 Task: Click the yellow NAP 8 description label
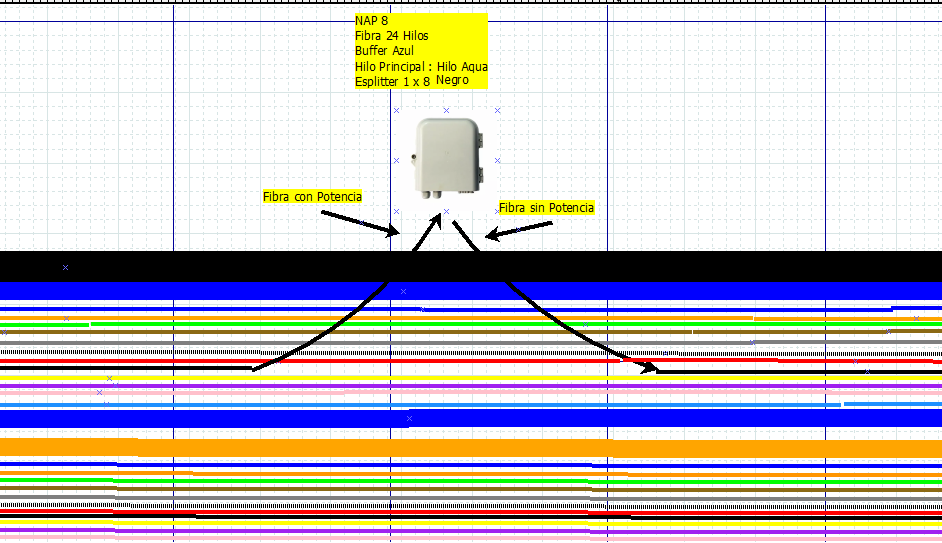421,51
